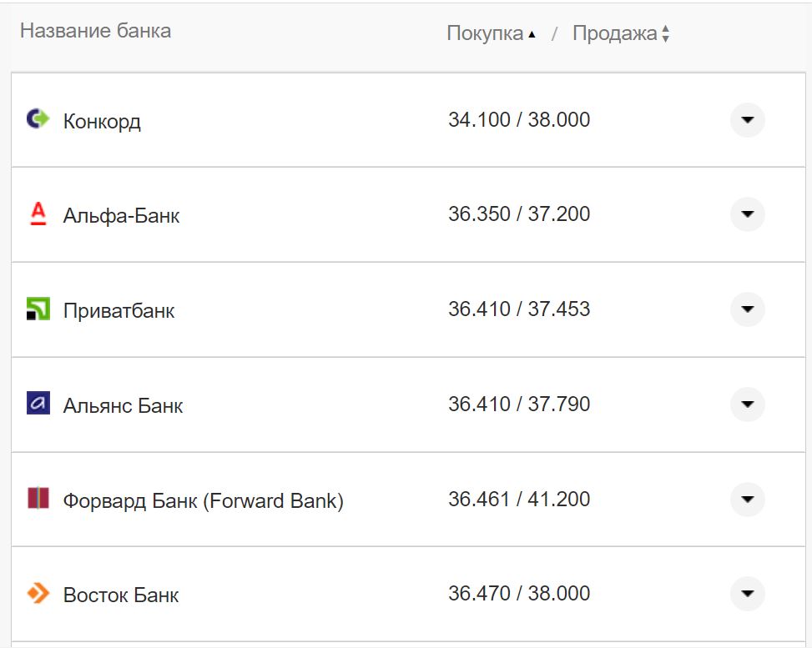This screenshot has width=812, height=648.
Task: Click the Восток Банк orange arrow logo
Action: coord(37,595)
